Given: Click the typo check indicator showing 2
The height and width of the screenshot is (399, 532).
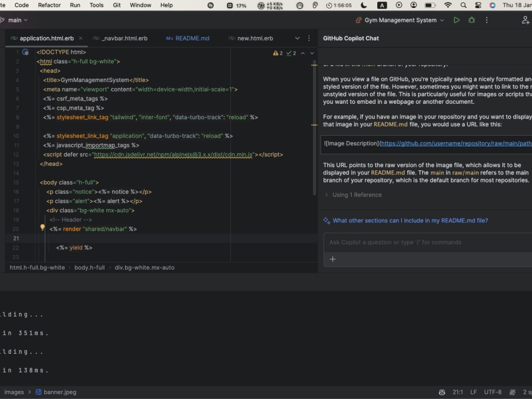Looking at the screenshot, I should point(291,53).
